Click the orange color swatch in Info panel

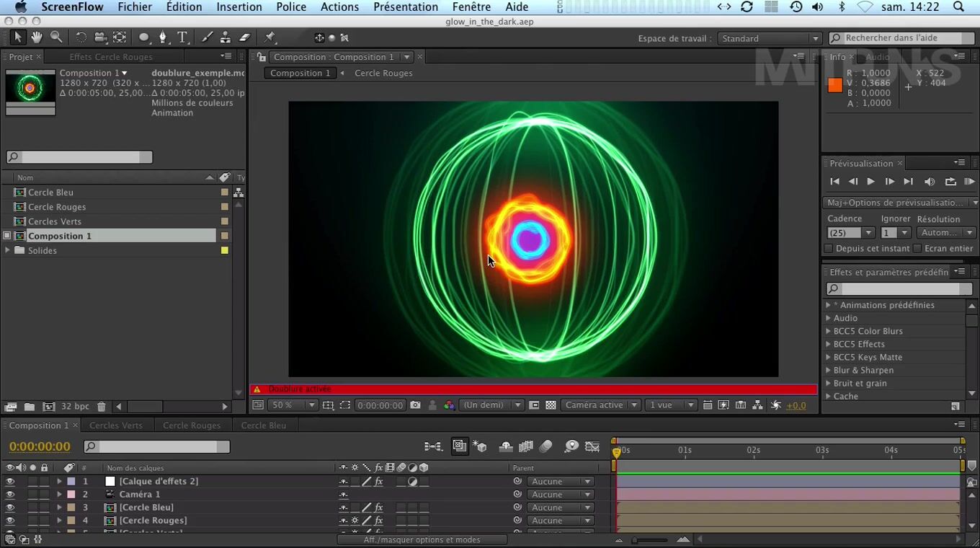pyautogui.click(x=835, y=85)
